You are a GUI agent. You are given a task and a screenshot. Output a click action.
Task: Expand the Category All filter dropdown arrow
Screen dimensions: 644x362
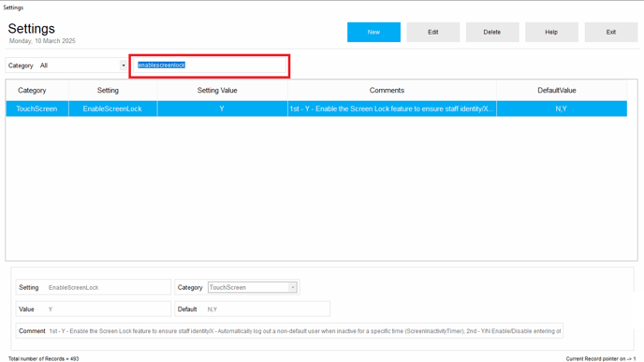pyautogui.click(x=124, y=65)
